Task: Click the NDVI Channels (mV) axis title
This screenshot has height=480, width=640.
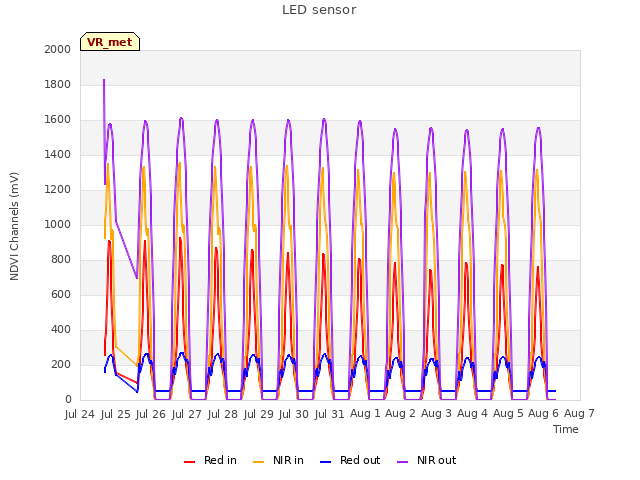Action: [14, 226]
